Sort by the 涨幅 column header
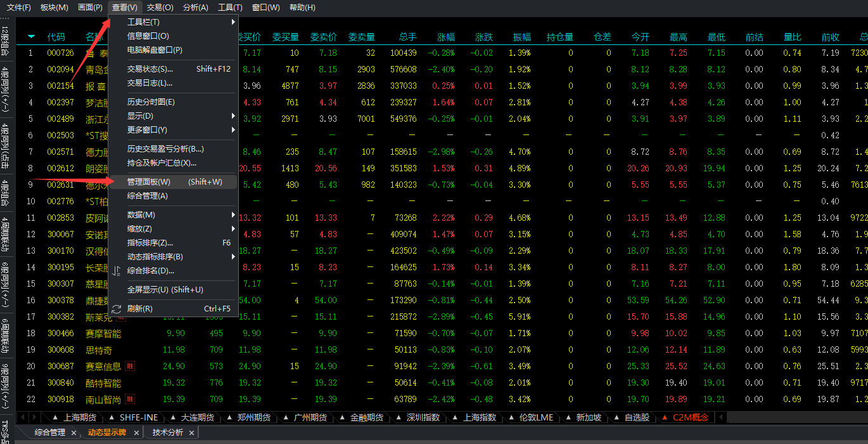 pyautogui.click(x=445, y=37)
